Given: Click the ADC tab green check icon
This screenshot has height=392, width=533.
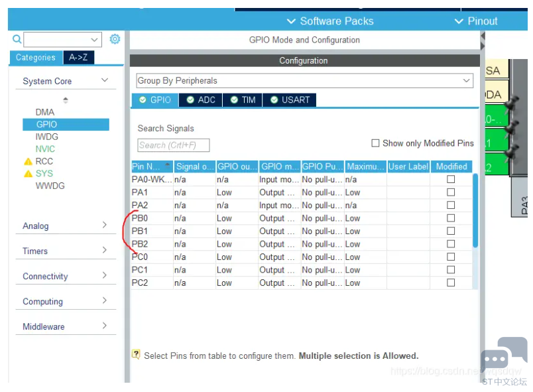Looking at the screenshot, I should [190, 100].
